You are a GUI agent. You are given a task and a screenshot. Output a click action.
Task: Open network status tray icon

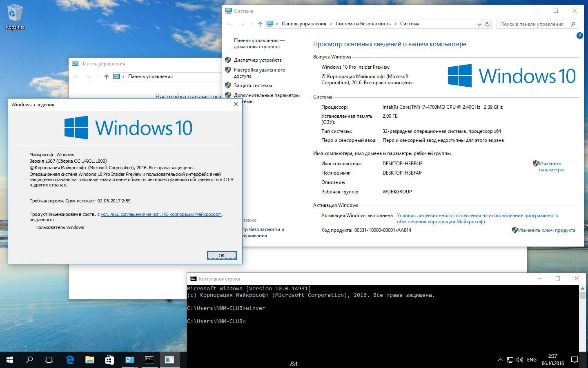point(510,360)
